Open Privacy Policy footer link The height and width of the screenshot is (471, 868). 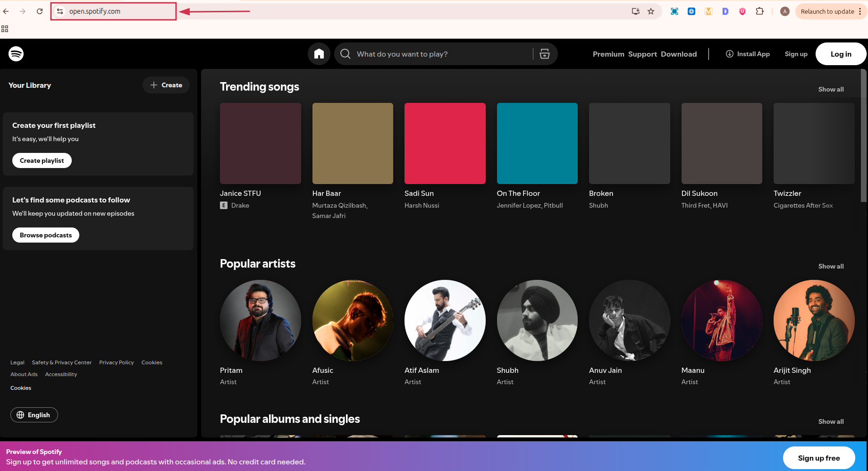coord(117,362)
